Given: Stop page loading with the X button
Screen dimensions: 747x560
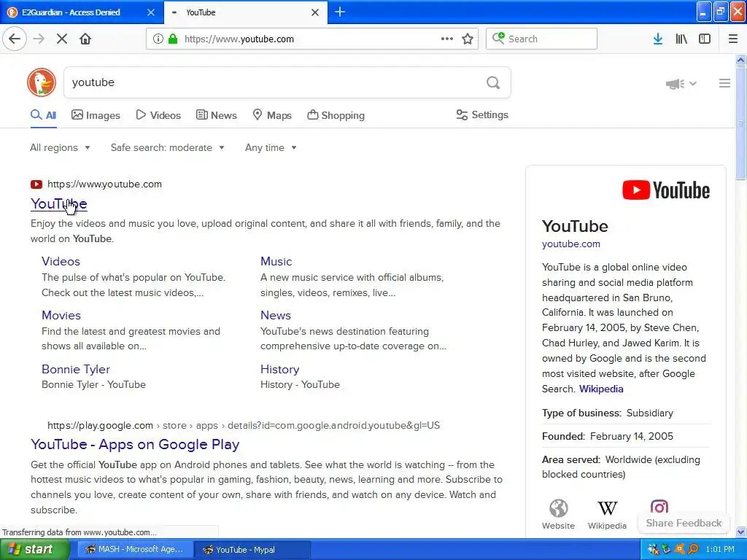Looking at the screenshot, I should coord(61,39).
